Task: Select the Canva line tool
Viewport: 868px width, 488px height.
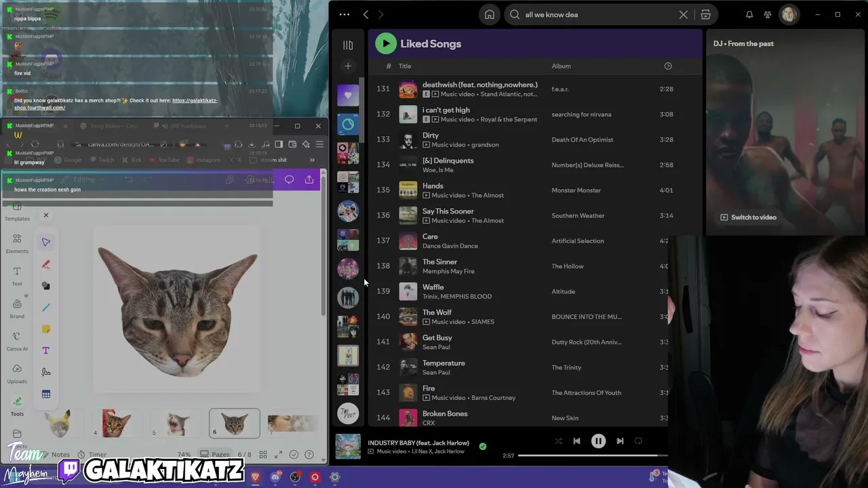Action: click(x=46, y=308)
